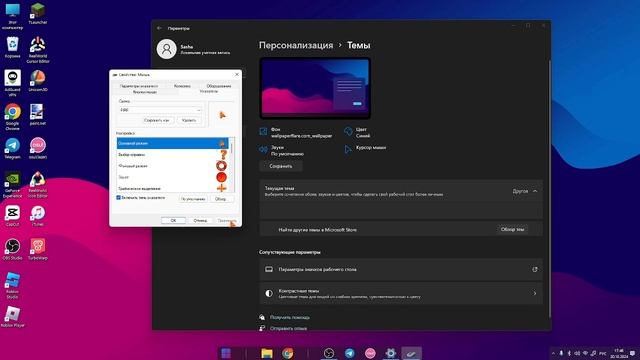Open the Получить помощь link
Viewport: 640px width, 360px height.
click(x=290, y=317)
